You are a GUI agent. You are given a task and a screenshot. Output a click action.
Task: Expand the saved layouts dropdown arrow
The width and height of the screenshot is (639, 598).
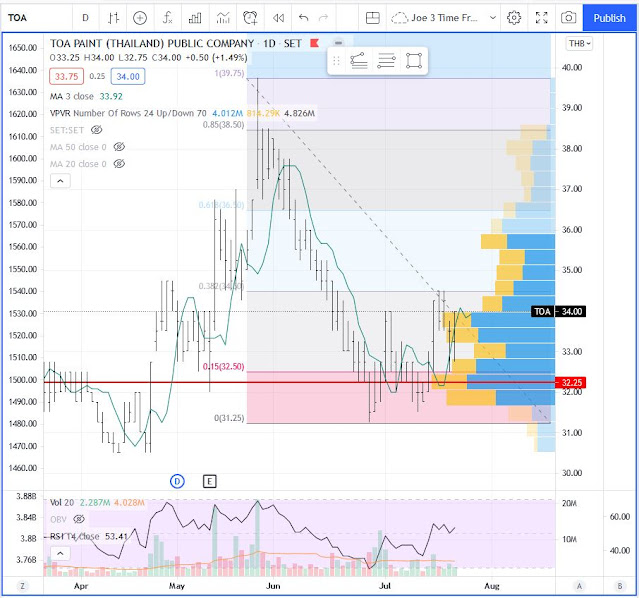pos(493,18)
